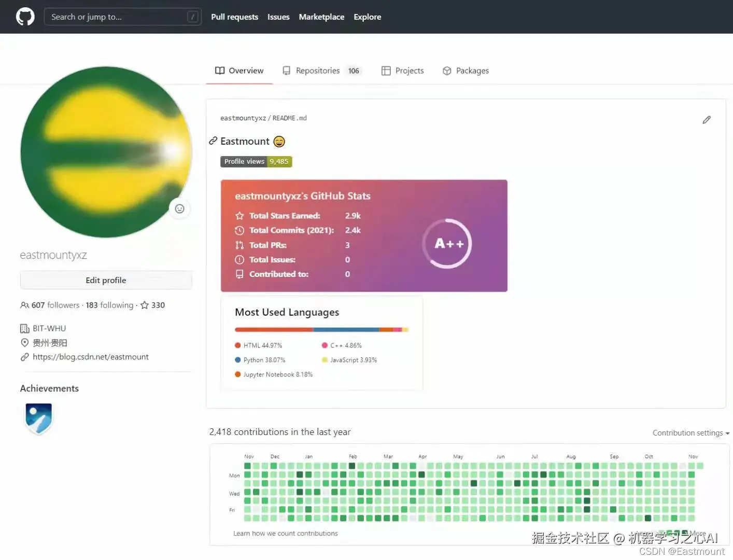Image resolution: width=733 pixels, height=560 pixels.
Task: Select the Overview tab
Action: (x=239, y=71)
